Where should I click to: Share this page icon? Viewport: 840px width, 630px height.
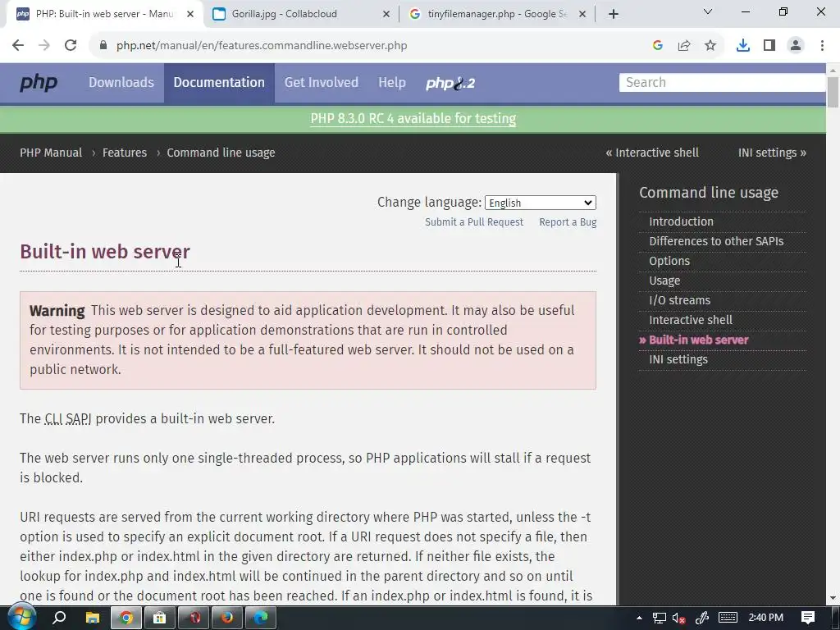(684, 46)
